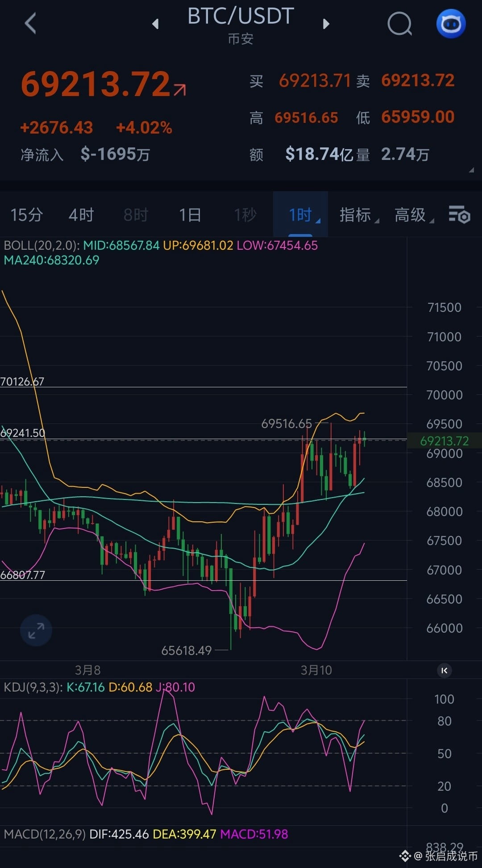The image size is (482, 868).
Task: Tap the MACD:51.98 value
Action: 254,834
